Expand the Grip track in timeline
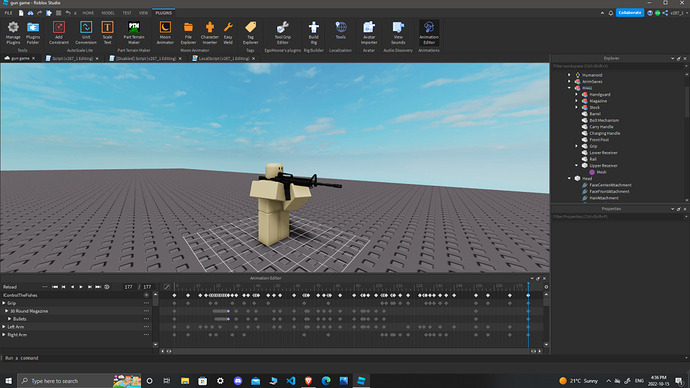Viewport: 690px width, 388px height. coord(4,303)
